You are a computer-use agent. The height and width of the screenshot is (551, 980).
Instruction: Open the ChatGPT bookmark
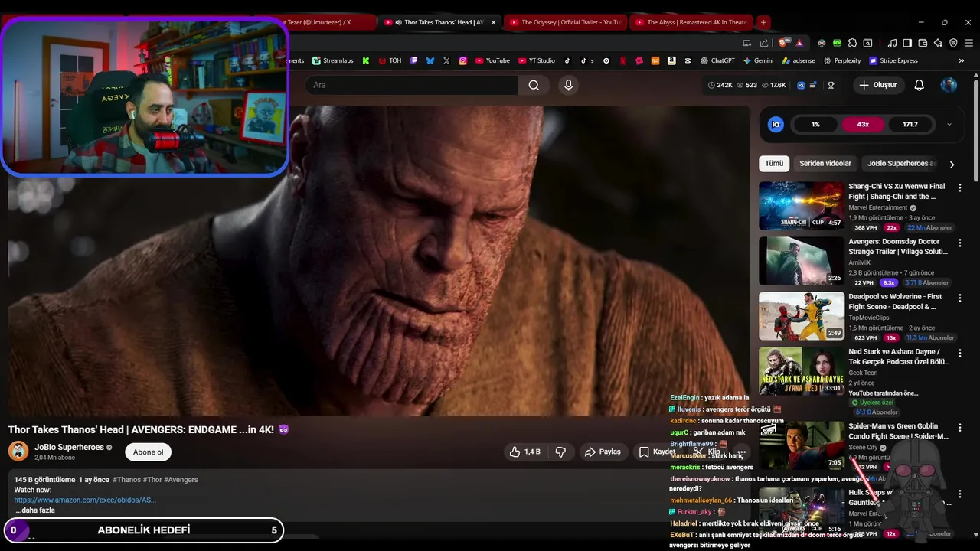pyautogui.click(x=717, y=60)
